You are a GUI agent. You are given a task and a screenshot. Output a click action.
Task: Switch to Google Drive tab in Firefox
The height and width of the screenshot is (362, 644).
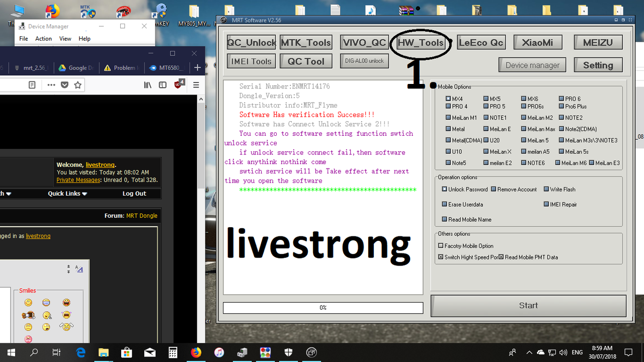point(76,68)
